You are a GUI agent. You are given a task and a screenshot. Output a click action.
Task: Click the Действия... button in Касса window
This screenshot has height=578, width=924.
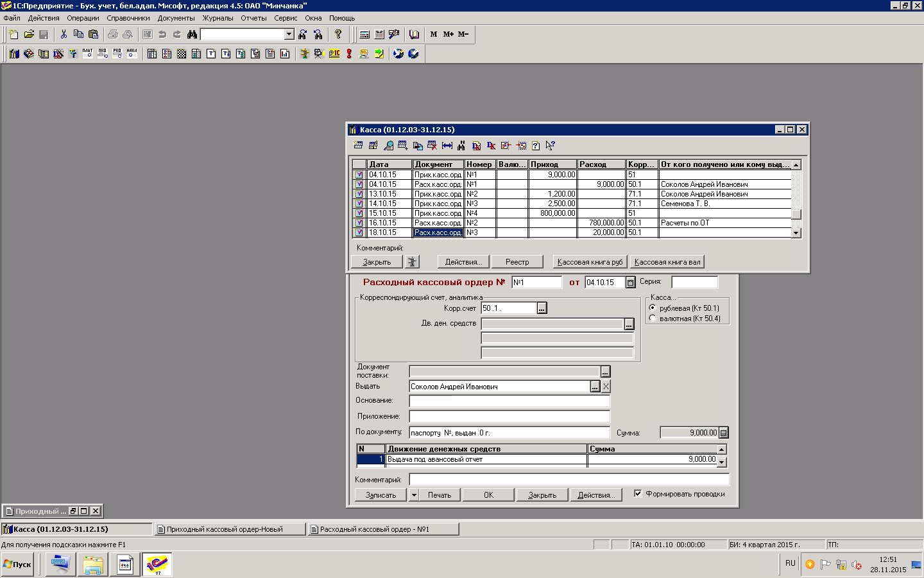(x=463, y=262)
